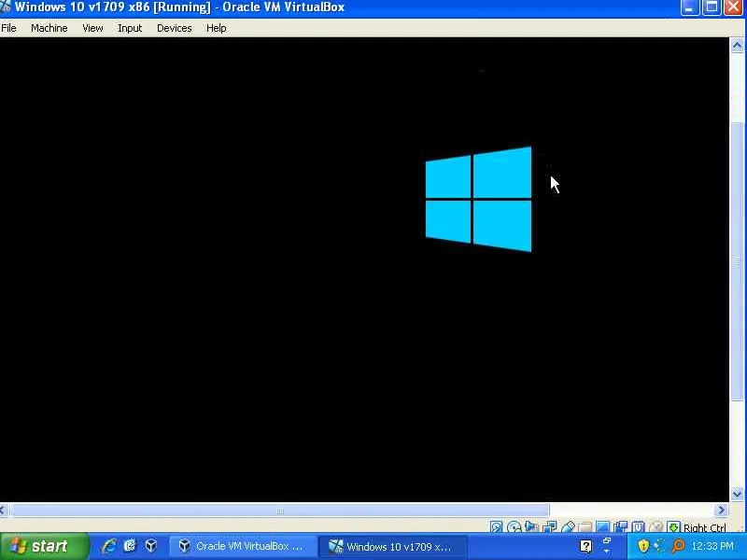Viewport: 747px width, 560px height.
Task: Open the View menu
Action: pyautogui.click(x=92, y=28)
